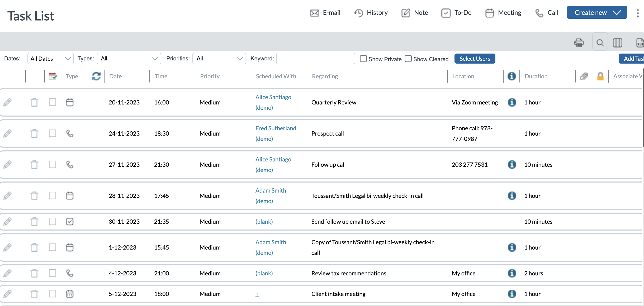Open search with the magnifier icon

(x=600, y=42)
